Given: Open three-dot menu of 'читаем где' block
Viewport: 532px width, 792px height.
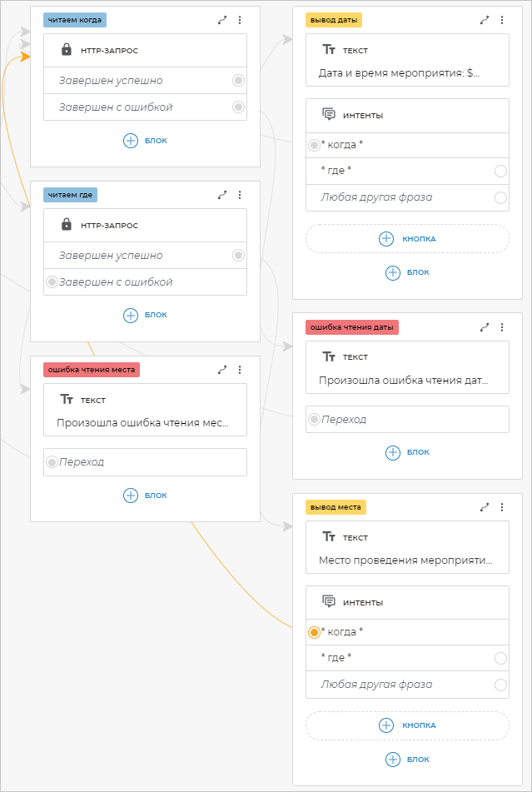Looking at the screenshot, I should [x=240, y=195].
